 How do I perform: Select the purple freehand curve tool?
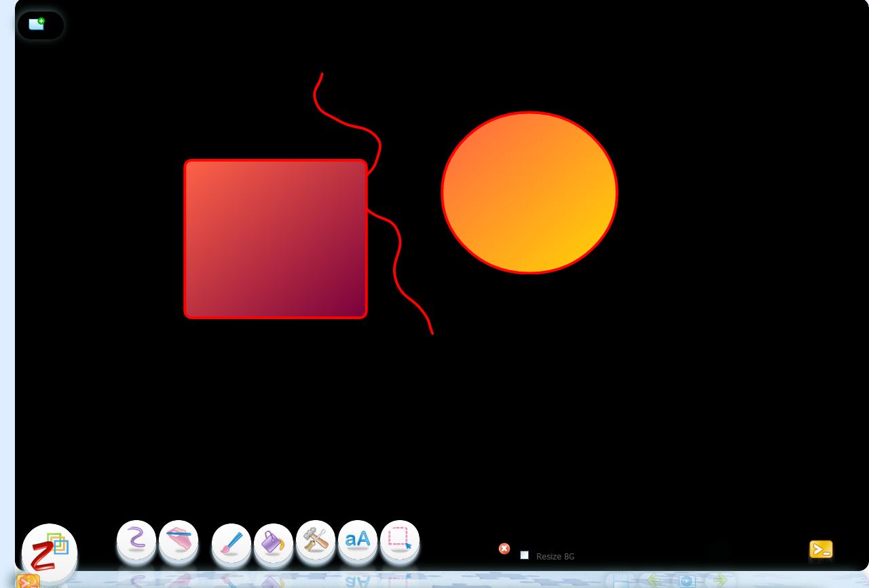point(136,539)
